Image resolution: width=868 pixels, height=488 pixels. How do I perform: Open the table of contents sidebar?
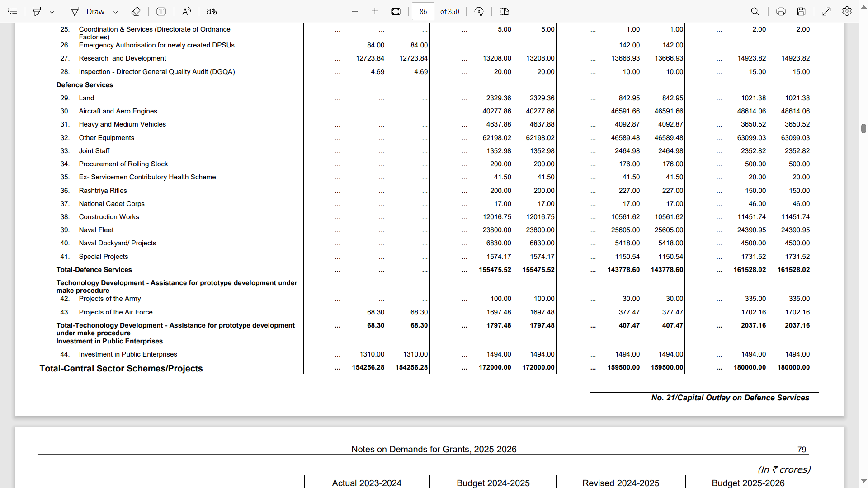[x=13, y=11]
